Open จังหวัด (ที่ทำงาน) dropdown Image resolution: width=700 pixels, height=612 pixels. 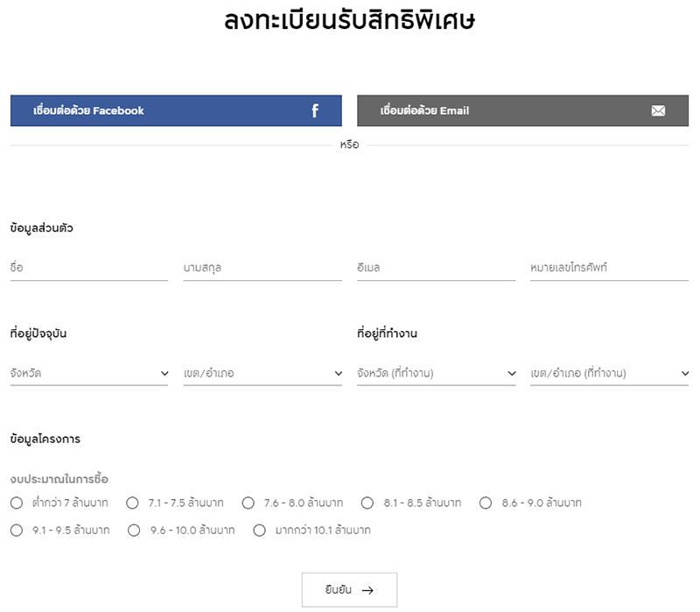tap(436, 374)
